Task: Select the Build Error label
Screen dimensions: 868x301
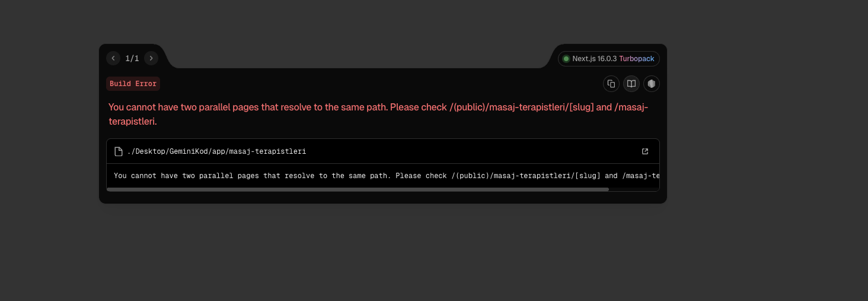Action: (133, 84)
